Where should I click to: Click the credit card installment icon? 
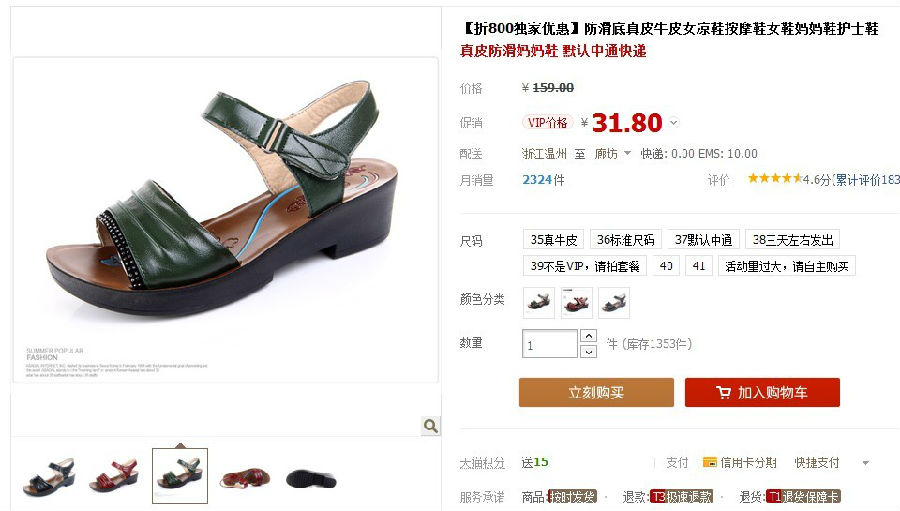710,462
